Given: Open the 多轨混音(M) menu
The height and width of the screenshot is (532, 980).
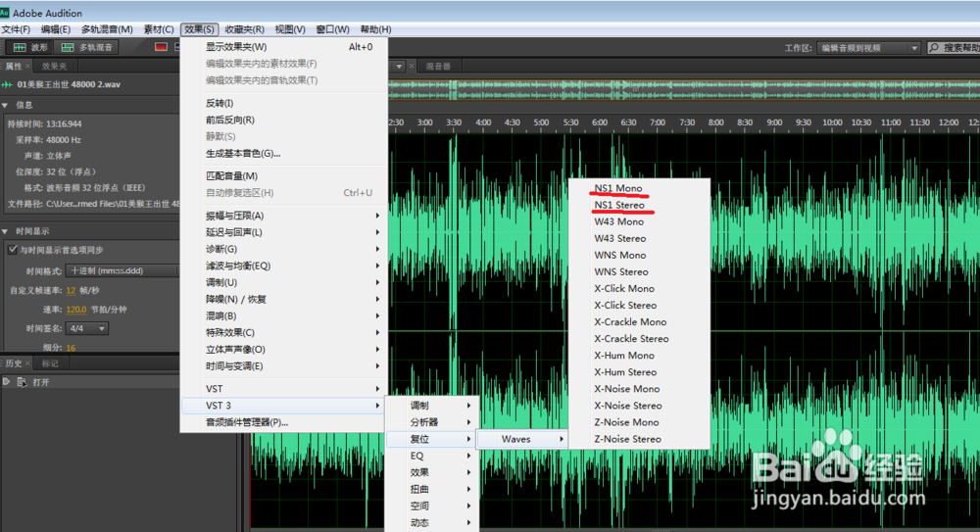Looking at the screenshot, I should pyautogui.click(x=107, y=29).
